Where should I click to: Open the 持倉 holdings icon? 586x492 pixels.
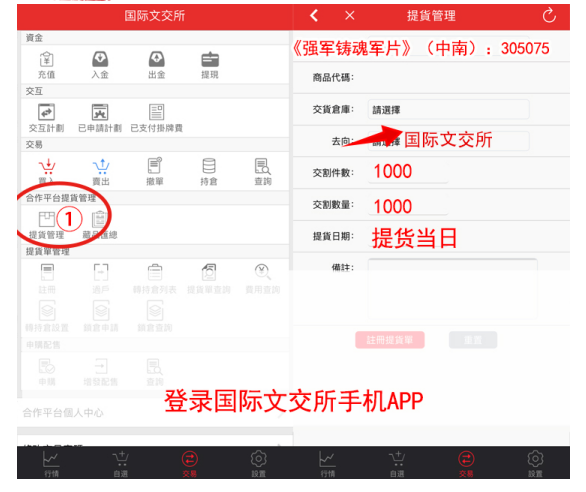click(209, 172)
